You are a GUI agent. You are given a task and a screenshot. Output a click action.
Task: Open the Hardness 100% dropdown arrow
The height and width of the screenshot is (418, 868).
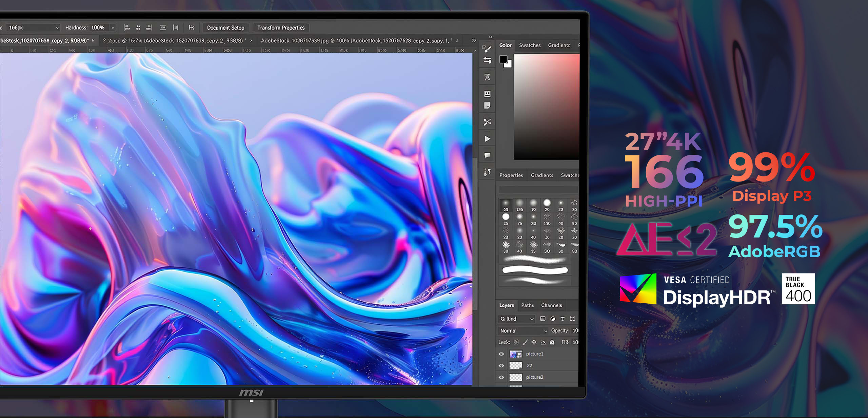(113, 28)
